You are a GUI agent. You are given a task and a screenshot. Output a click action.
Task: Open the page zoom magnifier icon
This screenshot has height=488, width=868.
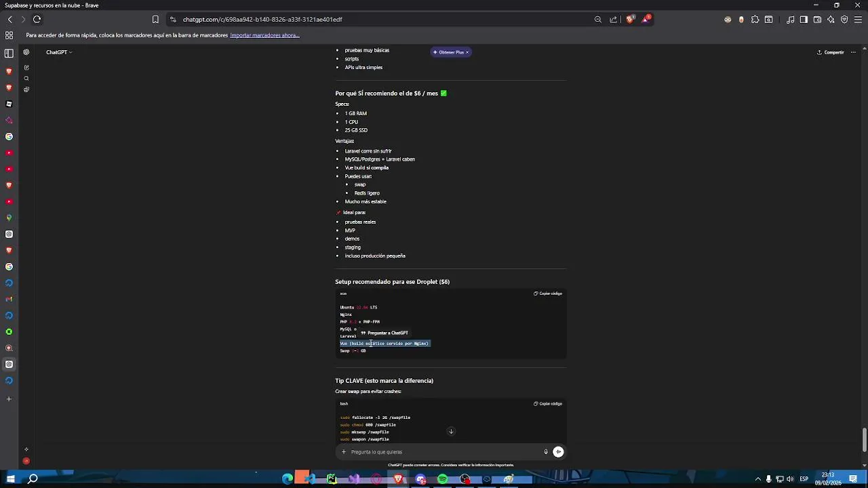tap(598, 20)
